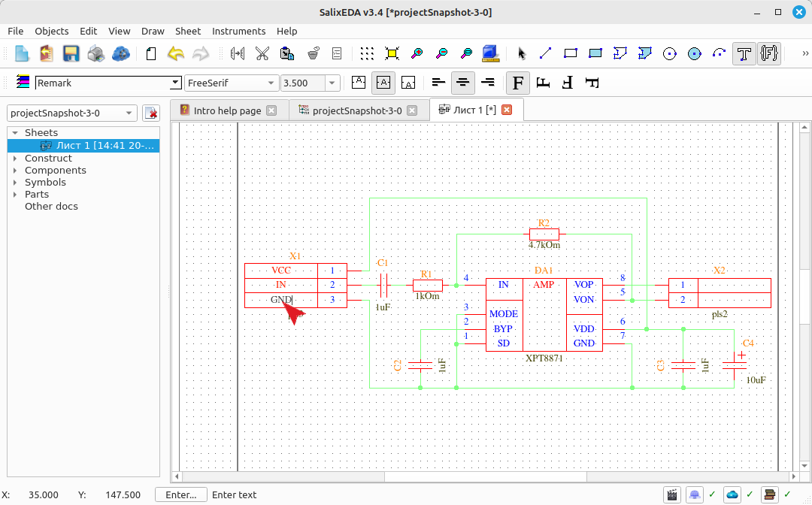Viewport: 812px width, 505px height.
Task: Set vertical text alignment to middle
Action: click(x=383, y=82)
